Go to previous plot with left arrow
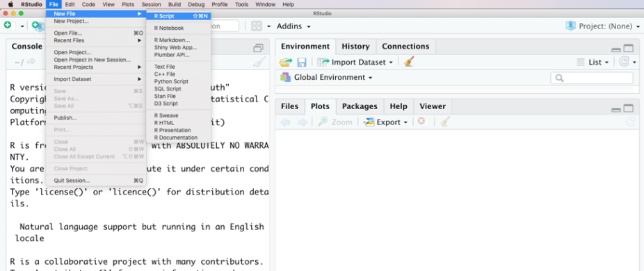This screenshot has width=644, height=271. pyautogui.click(x=285, y=122)
